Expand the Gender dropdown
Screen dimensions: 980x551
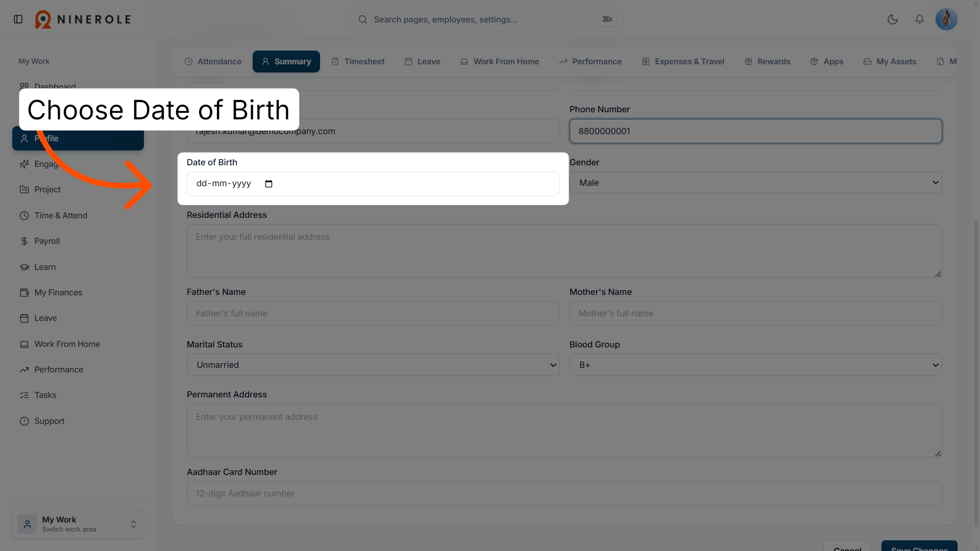tap(755, 183)
